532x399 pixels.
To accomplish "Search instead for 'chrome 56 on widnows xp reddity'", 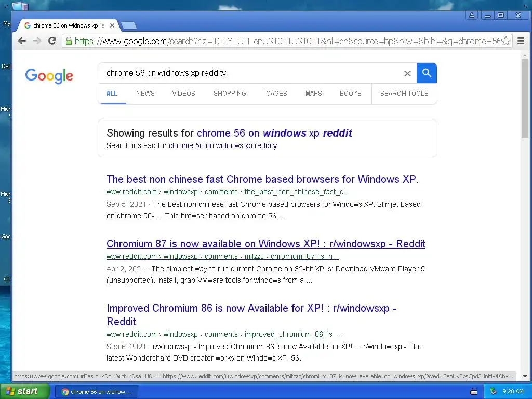I will pyautogui.click(x=222, y=146).
